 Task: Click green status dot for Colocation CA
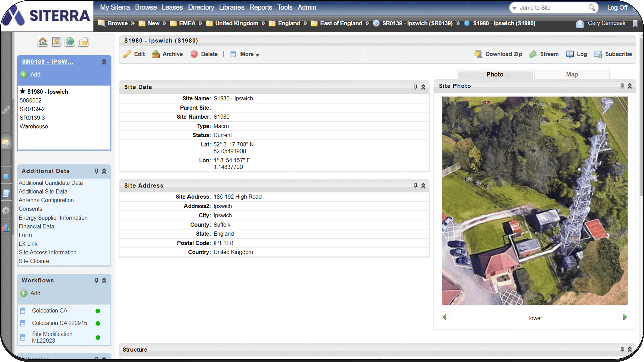coord(98,311)
